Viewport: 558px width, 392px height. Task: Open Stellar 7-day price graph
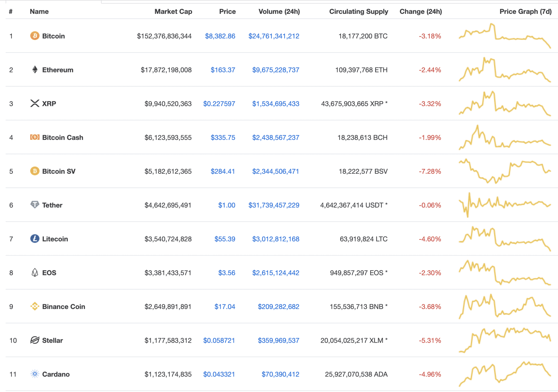(505, 340)
